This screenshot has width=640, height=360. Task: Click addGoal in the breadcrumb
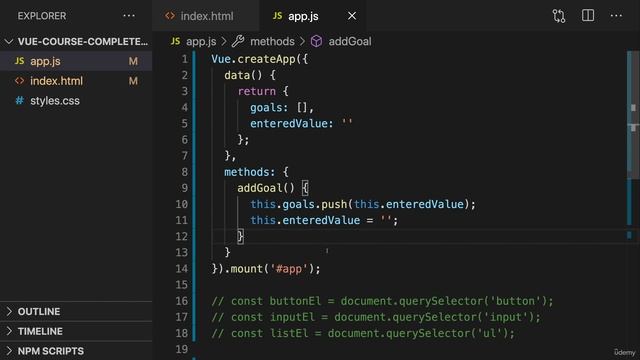[x=350, y=42]
